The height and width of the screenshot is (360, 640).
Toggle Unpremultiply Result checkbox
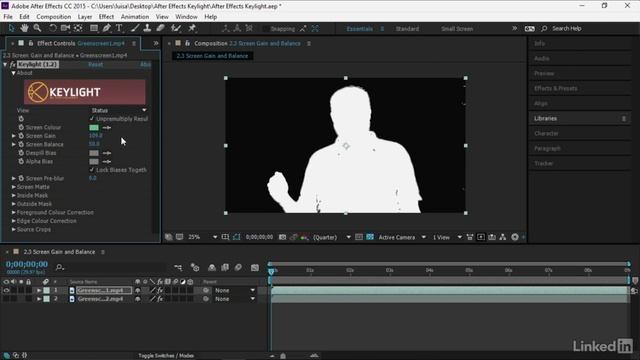click(x=91, y=119)
